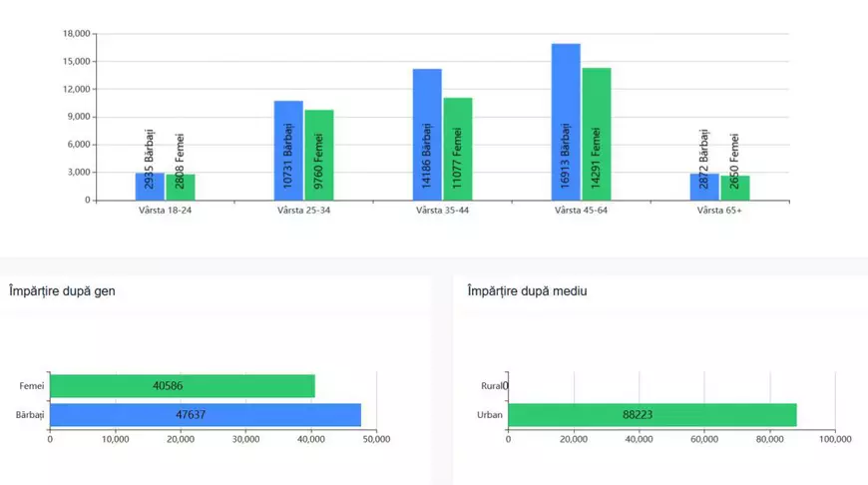Viewport: 868px width, 485px height.
Task: Click the blue Bărbați horizontal bar, 47637
Action: point(205,414)
